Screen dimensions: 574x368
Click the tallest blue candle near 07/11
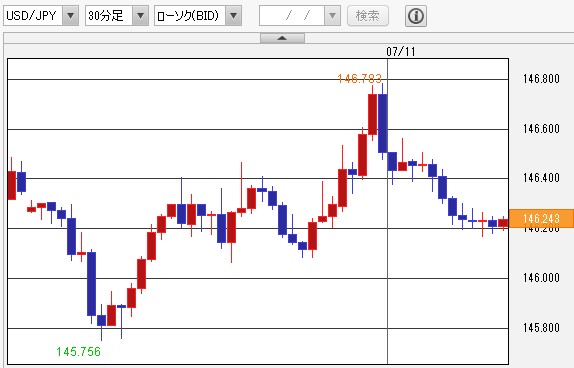click(383, 123)
